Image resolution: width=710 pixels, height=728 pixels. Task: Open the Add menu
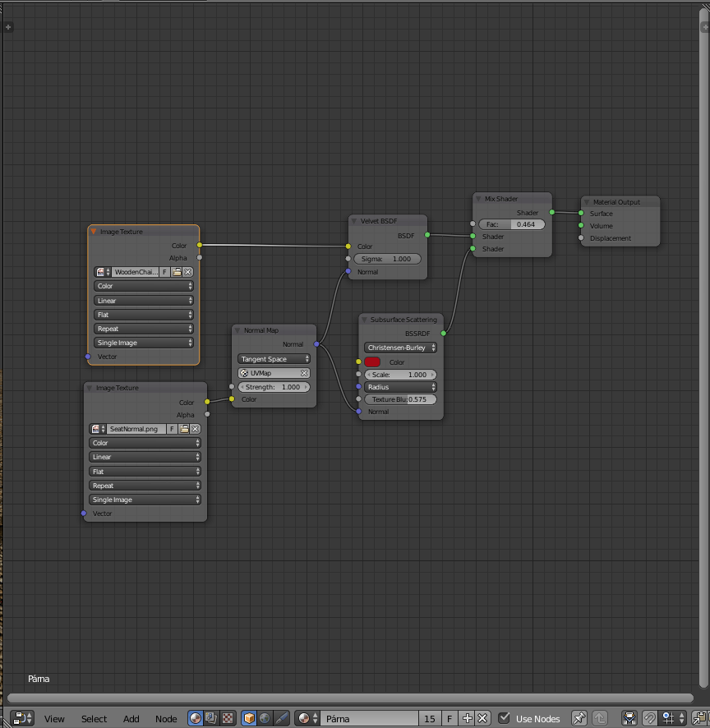coord(131,719)
